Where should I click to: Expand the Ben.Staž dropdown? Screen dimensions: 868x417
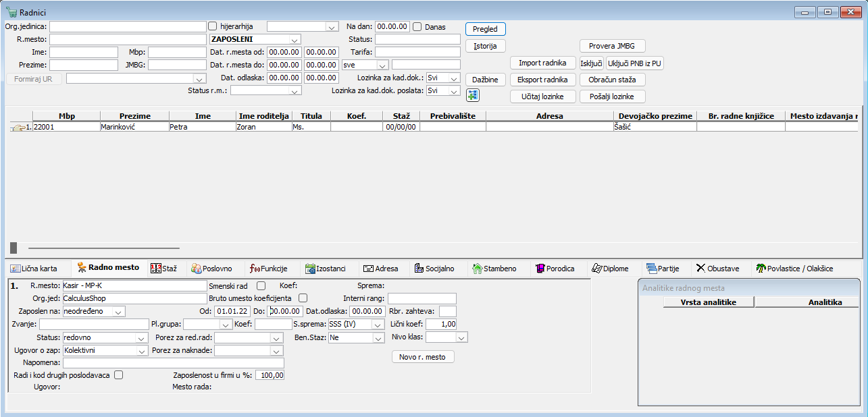click(378, 337)
